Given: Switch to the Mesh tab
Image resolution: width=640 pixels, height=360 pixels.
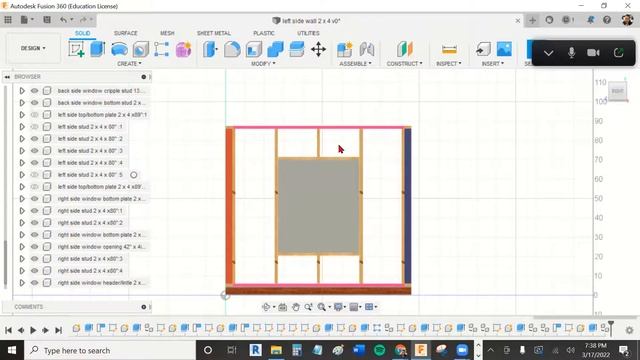Looking at the screenshot, I should point(167,33).
